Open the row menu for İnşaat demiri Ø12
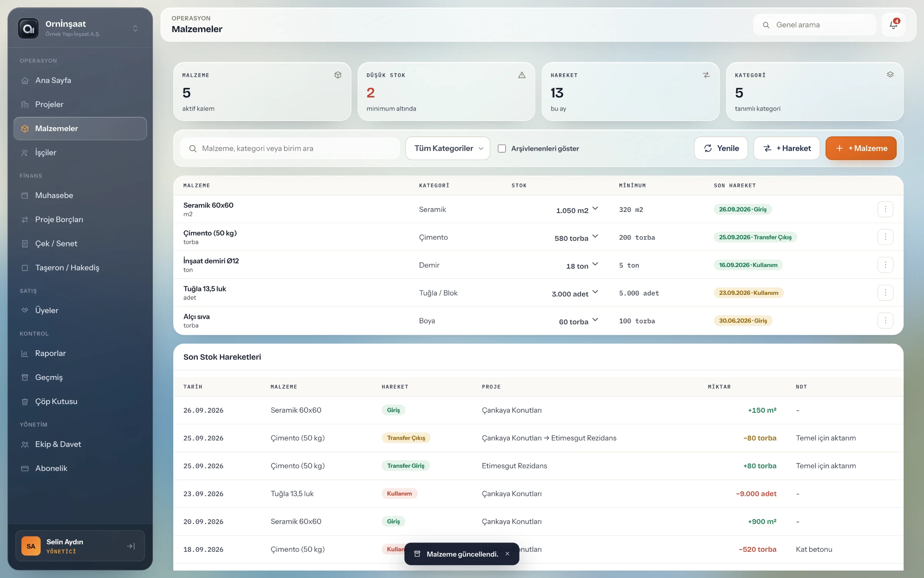 pyautogui.click(x=885, y=265)
